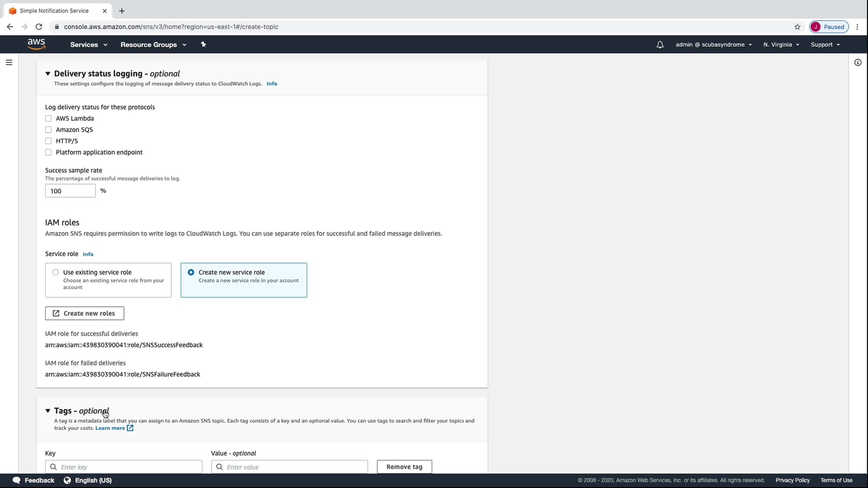Change language from English (US)

(93, 480)
